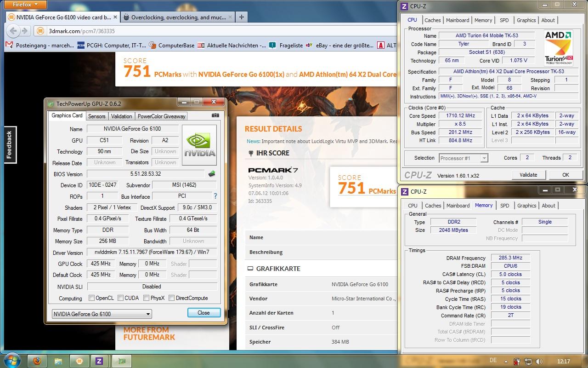Open Caches tab in upper CPU-Z window
The width and height of the screenshot is (588, 368).
point(433,20)
